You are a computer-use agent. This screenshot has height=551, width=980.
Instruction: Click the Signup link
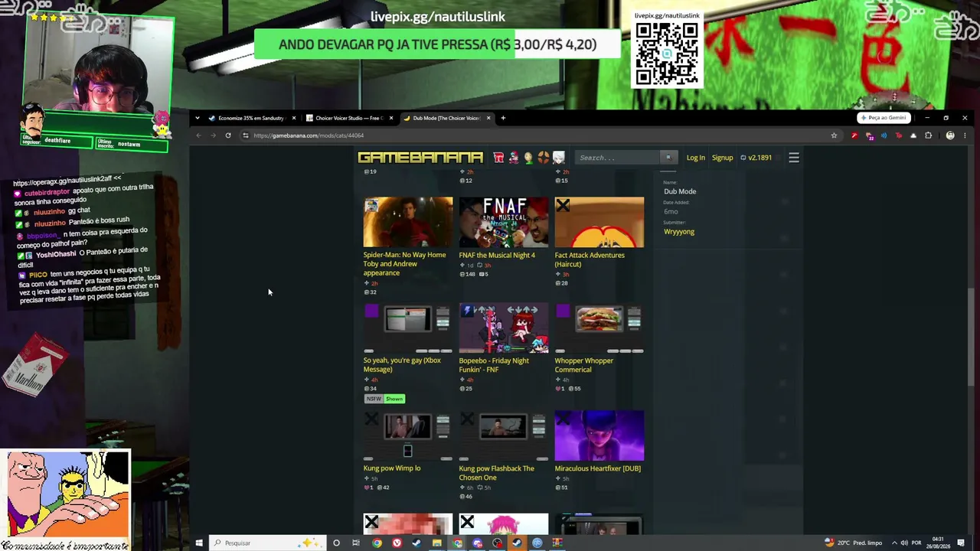pos(722,158)
